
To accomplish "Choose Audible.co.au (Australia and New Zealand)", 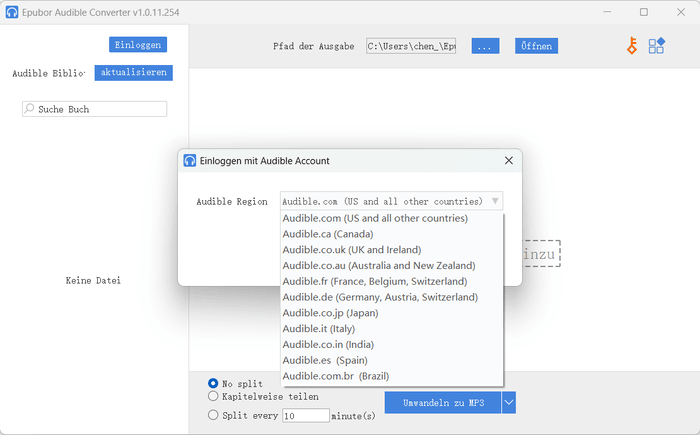I will 392,265.
